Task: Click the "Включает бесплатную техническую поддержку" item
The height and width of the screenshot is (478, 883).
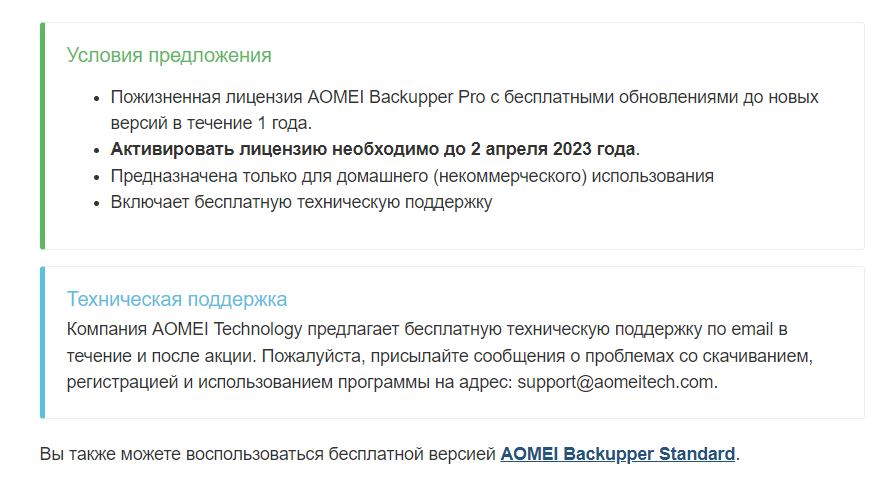Action: tap(301, 202)
